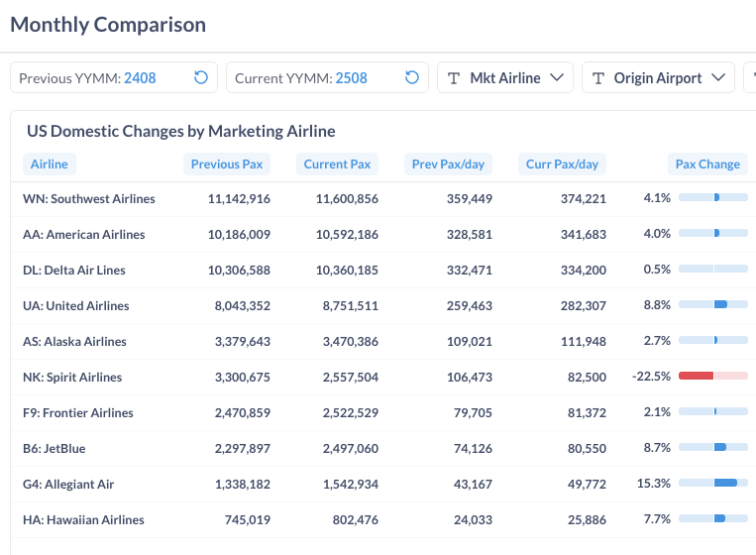Click the Allegiant Air pax change bar

[x=713, y=483]
